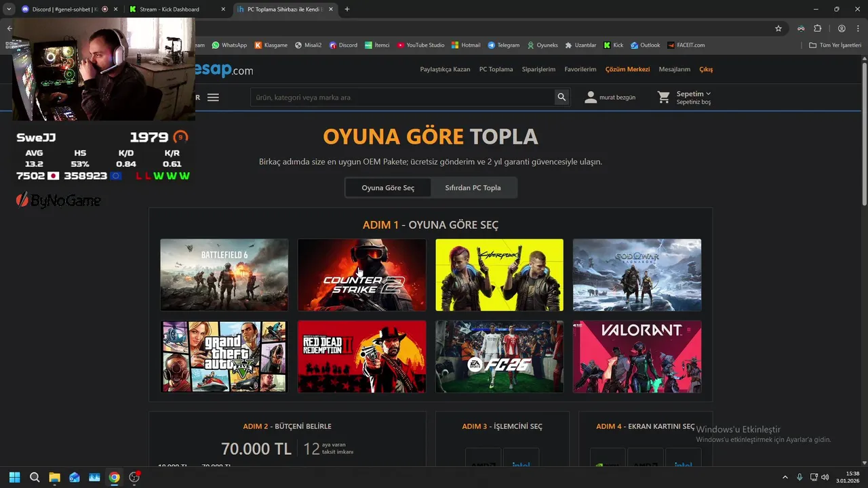Open Misali2 bookmark
The width and height of the screenshot is (868, 488).
point(309,45)
